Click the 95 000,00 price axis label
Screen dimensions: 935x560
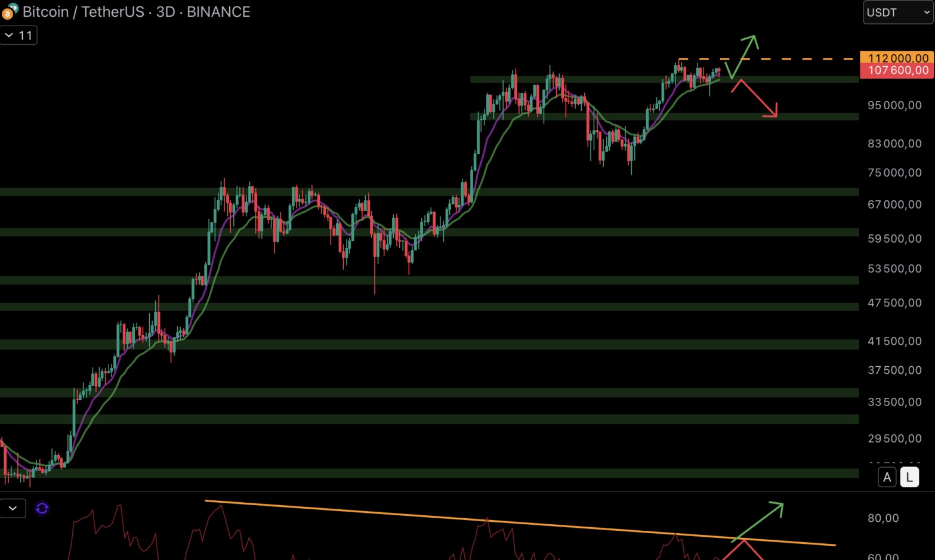click(894, 105)
